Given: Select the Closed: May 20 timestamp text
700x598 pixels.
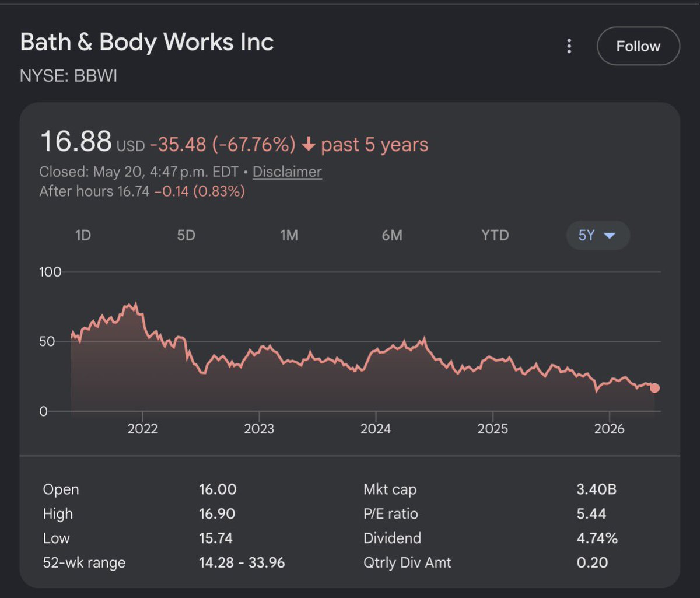Looking at the screenshot, I should [139, 172].
